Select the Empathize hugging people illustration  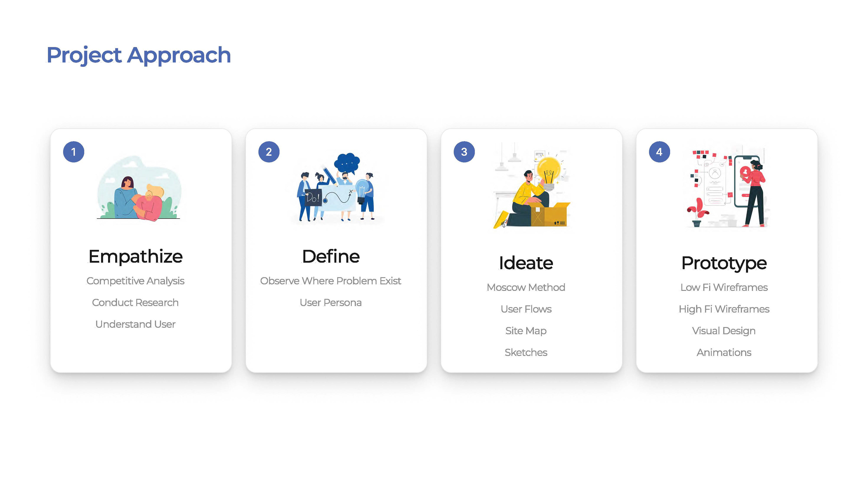tap(139, 189)
